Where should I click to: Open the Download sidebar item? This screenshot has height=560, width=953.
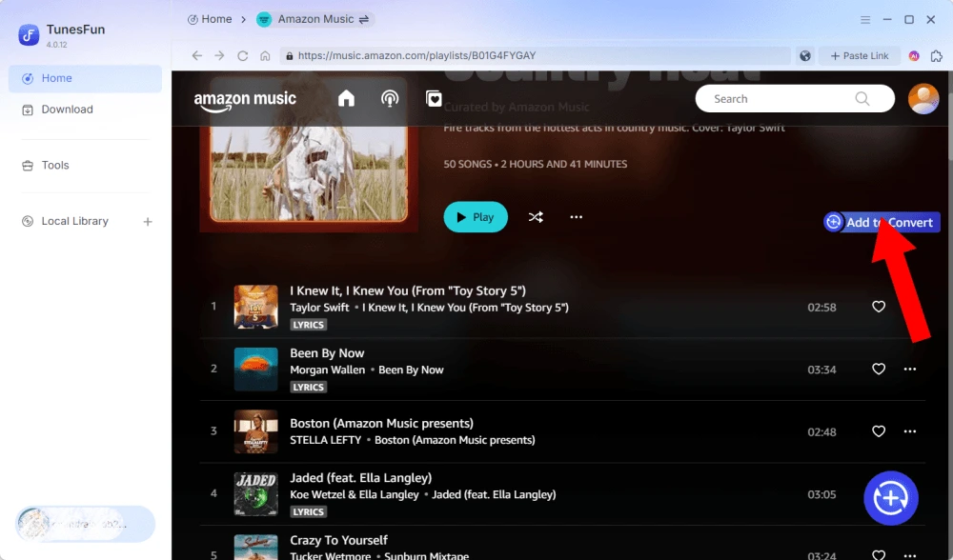coord(85,110)
